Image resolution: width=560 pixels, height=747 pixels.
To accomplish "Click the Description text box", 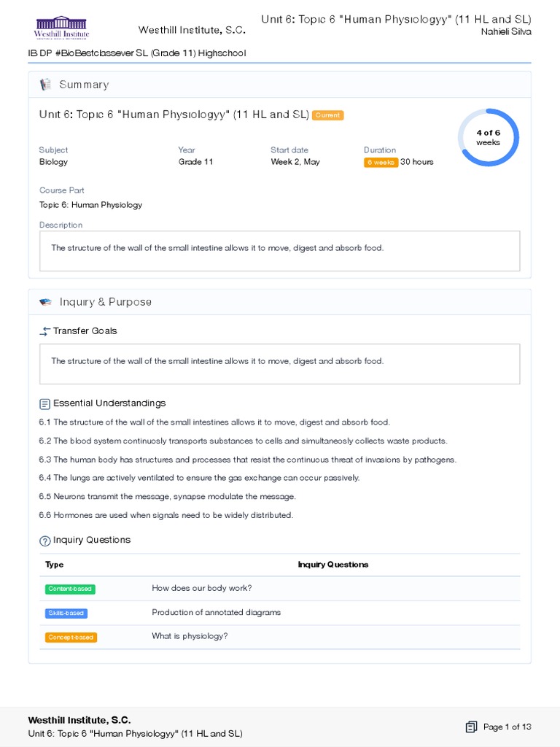I will tap(279, 250).
